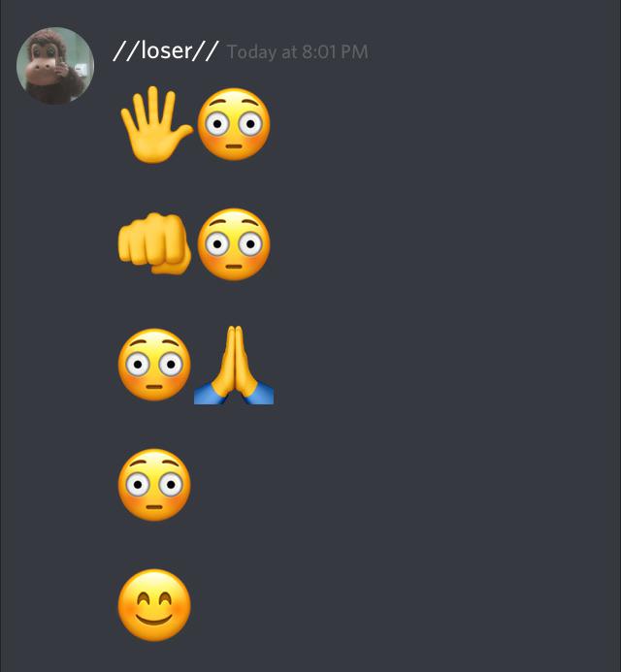Screen dimensions: 621x672
Task: Click the flushed face left of praying hands
Action: pos(154,365)
